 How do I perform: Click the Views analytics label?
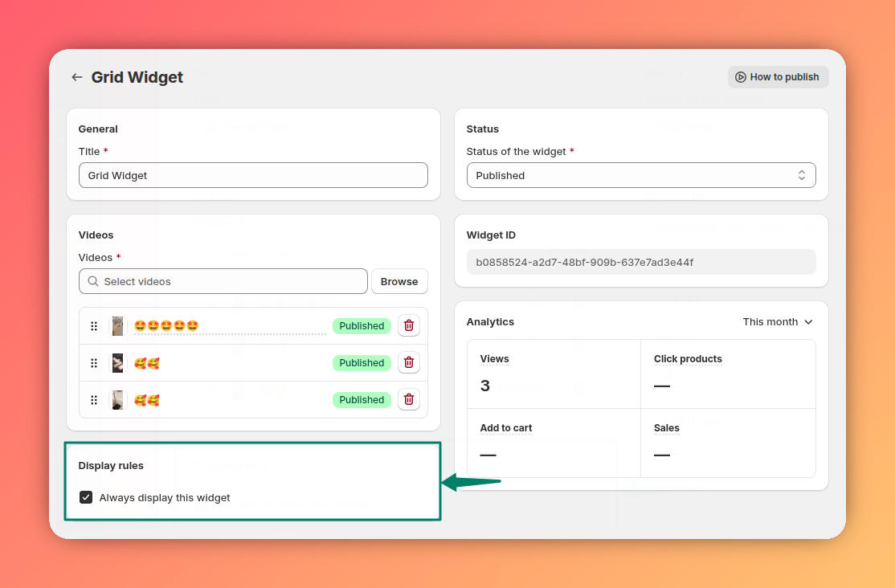click(x=494, y=359)
